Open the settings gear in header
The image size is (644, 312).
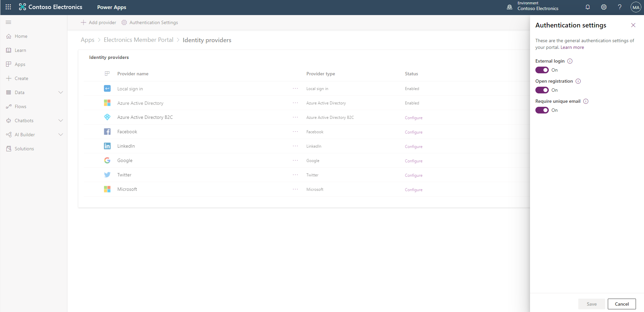click(604, 7)
